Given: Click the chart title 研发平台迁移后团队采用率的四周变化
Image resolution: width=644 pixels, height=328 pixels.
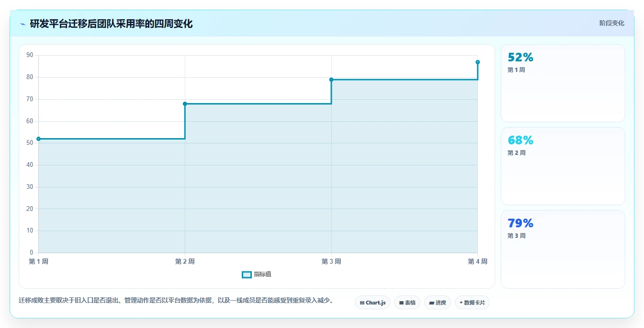Looking at the screenshot, I should coord(111,23).
